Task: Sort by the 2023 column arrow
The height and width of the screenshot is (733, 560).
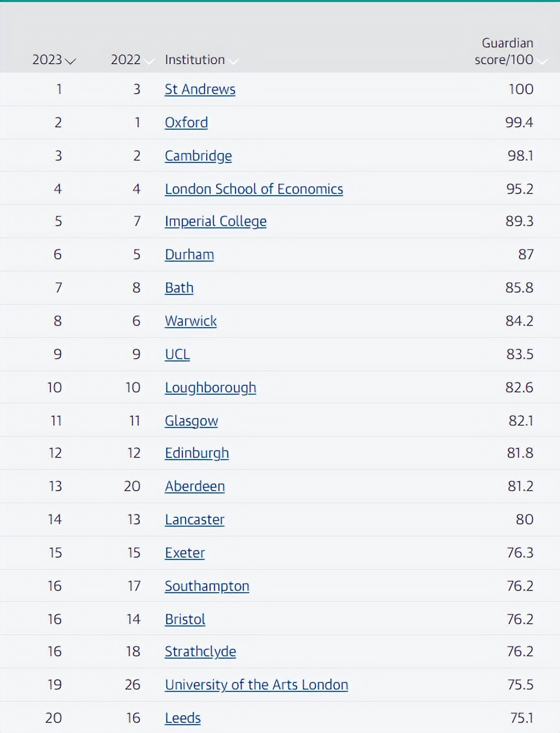Action: click(70, 61)
